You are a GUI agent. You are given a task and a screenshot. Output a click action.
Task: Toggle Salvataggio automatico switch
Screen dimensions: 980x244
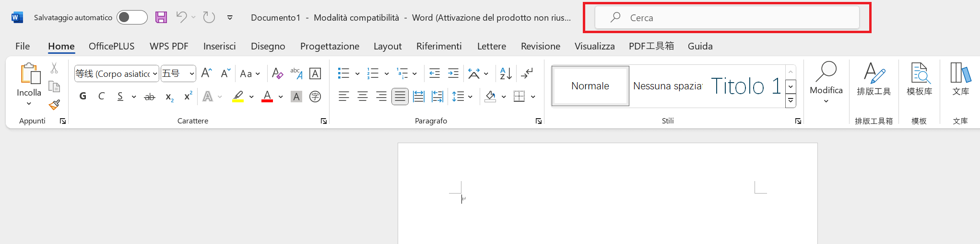132,17
